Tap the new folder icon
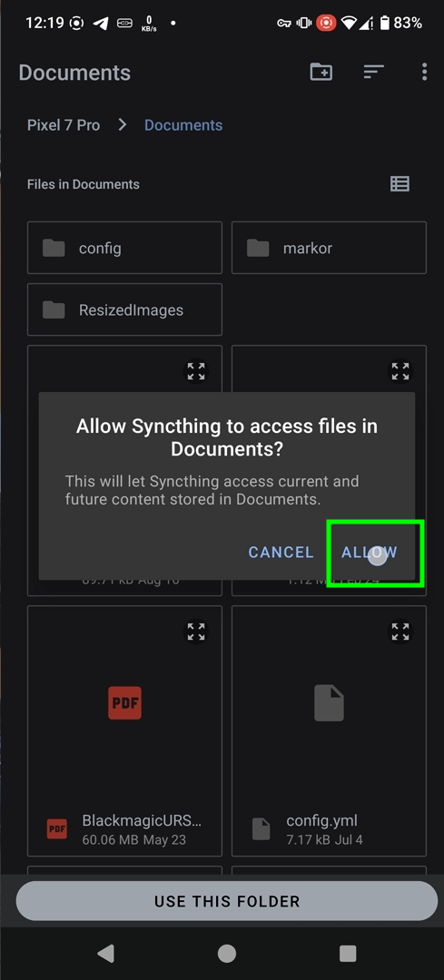This screenshot has width=444, height=980. point(321,72)
